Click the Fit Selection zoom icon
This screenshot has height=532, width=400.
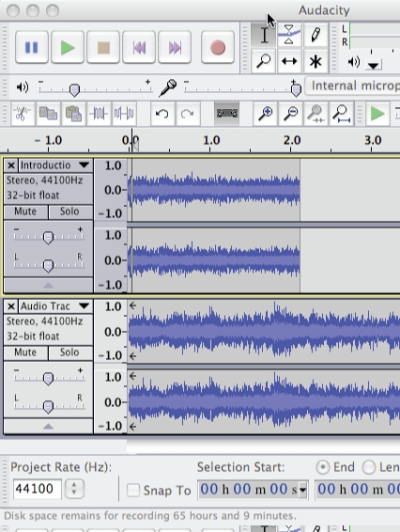tap(315, 114)
